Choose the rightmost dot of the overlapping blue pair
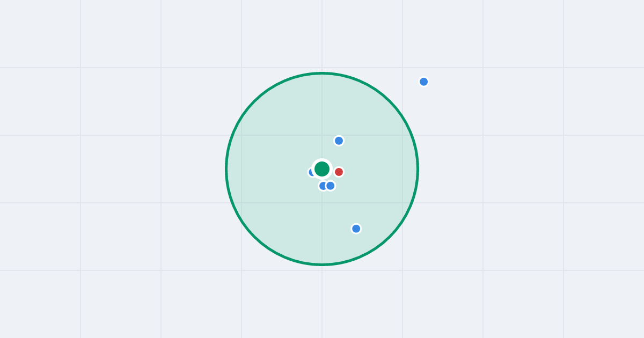Image resolution: width=644 pixels, height=338 pixels. (331, 186)
